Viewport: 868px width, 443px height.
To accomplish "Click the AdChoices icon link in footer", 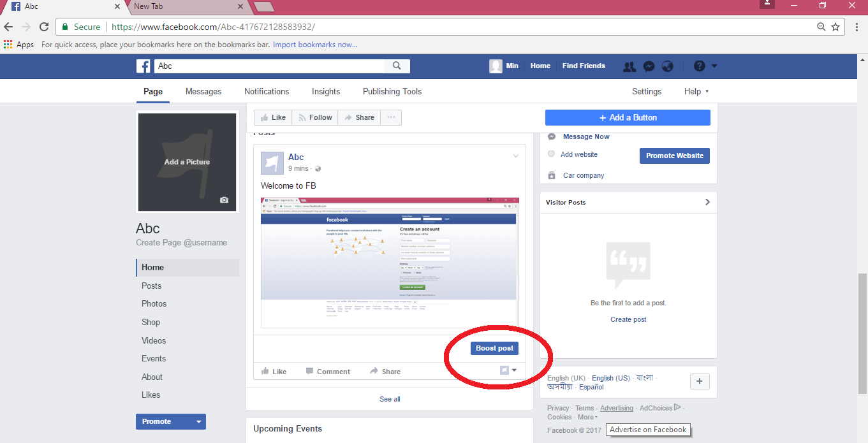I will [677, 407].
